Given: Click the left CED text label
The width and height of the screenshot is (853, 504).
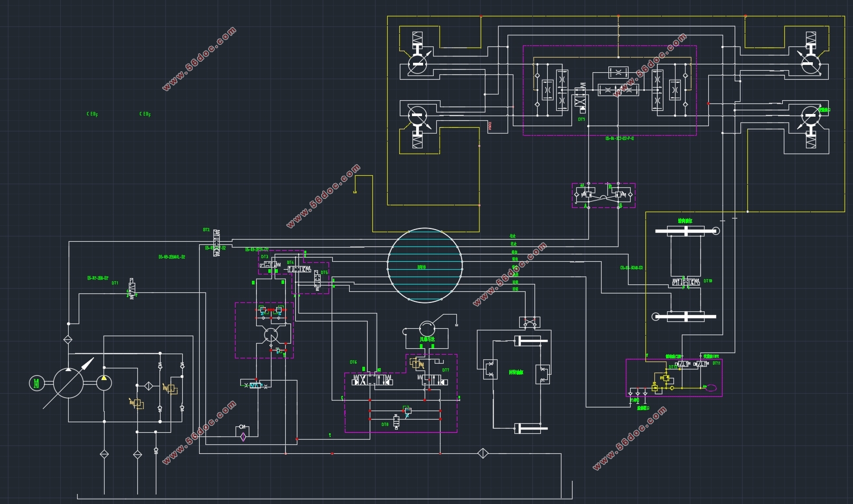Looking at the screenshot, I should pos(92,114).
